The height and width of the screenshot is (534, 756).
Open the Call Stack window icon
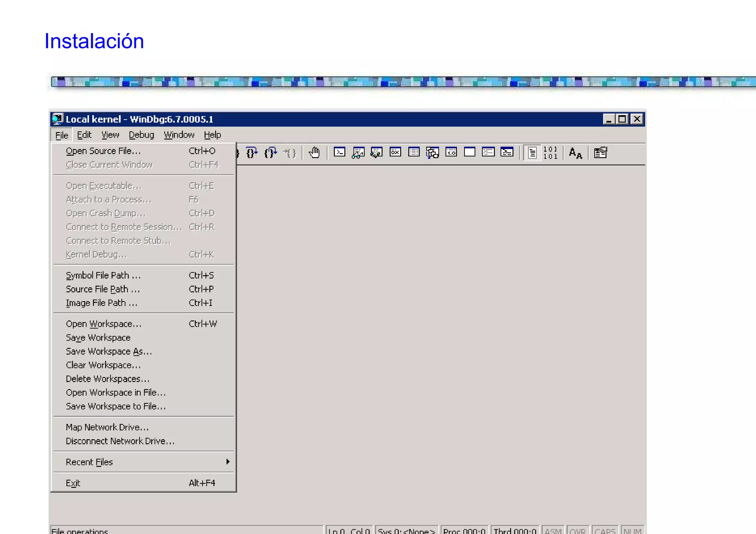[x=432, y=152]
